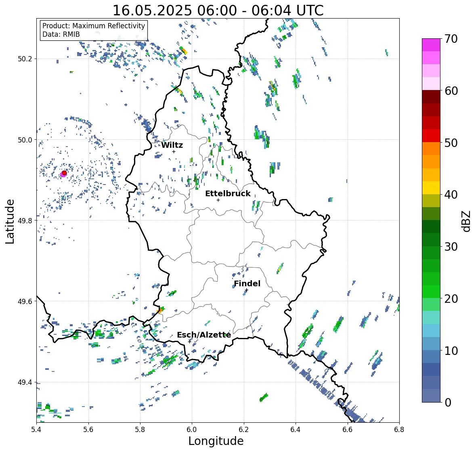The image size is (476, 451).
Task: Click the latitude 49.6 tick label
Action: 25,301
